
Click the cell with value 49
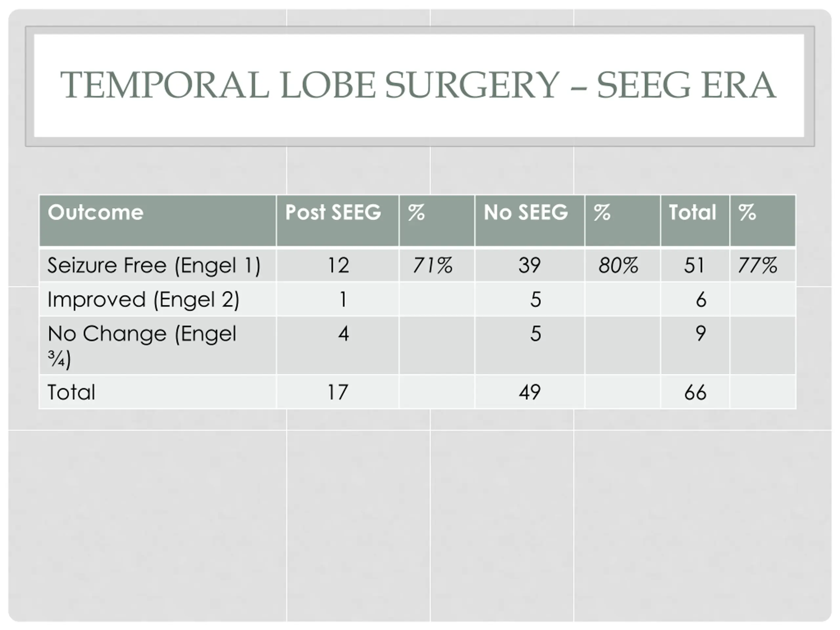coord(529,392)
